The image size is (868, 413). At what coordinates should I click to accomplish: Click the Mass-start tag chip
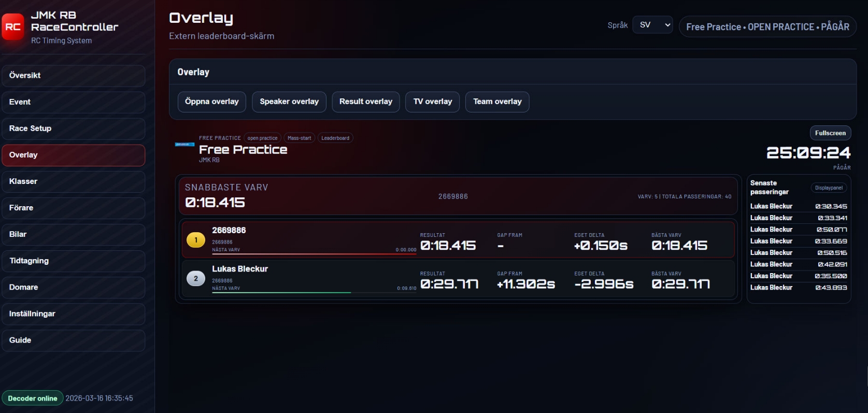click(299, 138)
